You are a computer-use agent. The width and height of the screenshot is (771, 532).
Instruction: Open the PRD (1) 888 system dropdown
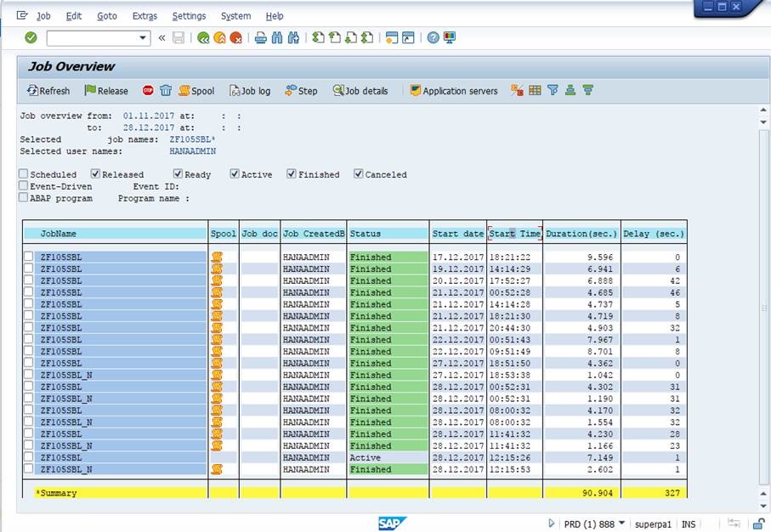click(x=594, y=524)
